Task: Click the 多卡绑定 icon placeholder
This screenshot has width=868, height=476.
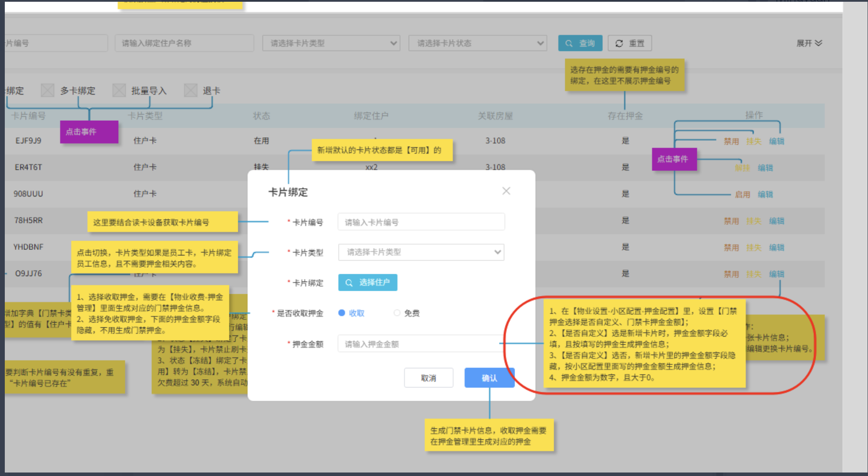Action: 48,91
